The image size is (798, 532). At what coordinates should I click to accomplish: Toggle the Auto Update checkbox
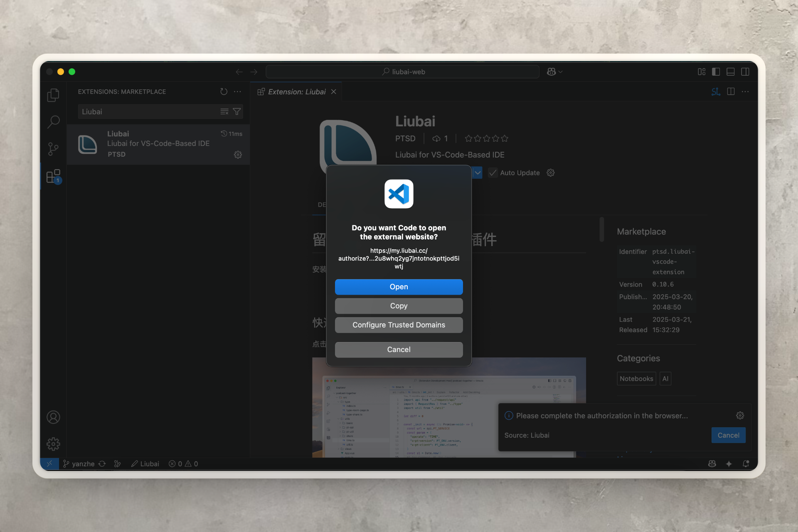(493, 173)
